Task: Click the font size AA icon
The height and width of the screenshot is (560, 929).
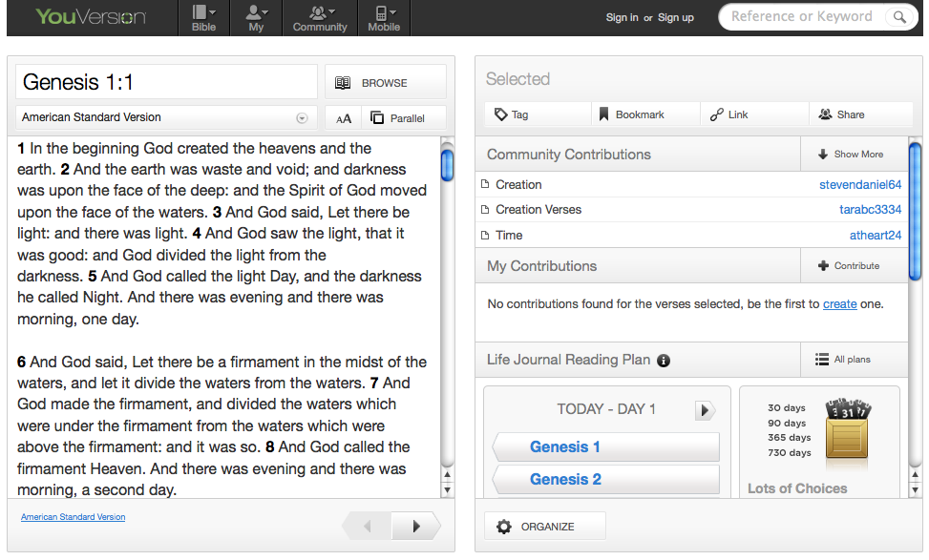Action: coord(344,118)
